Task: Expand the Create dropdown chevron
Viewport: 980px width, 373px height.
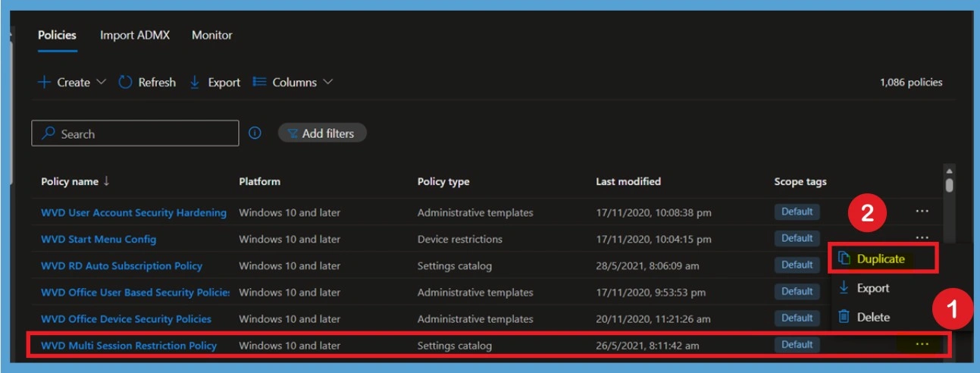Action: click(x=101, y=82)
